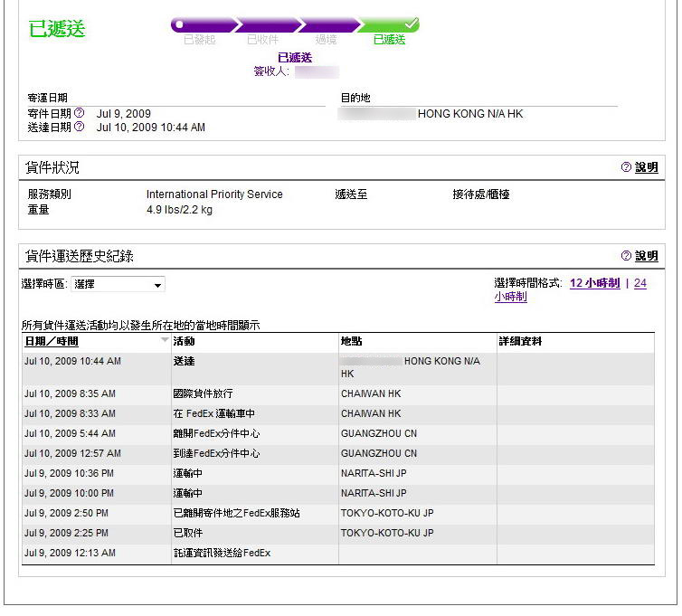Viewport: 682px width, 616px height.
Task: Click the green 已遞送 progress step
Action: click(389, 40)
